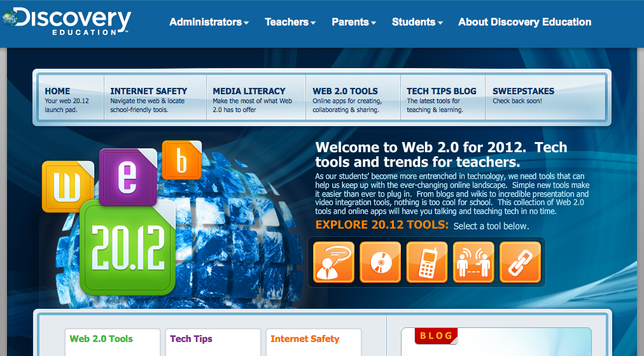The height and width of the screenshot is (356, 644).
Task: Select the CD disc tool icon
Action: tap(381, 262)
